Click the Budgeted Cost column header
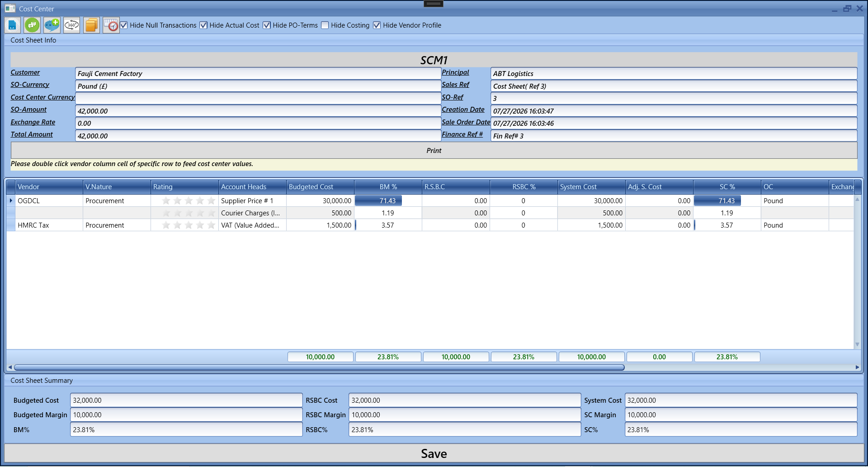Screen dimensions: 868x467 (x=320, y=186)
